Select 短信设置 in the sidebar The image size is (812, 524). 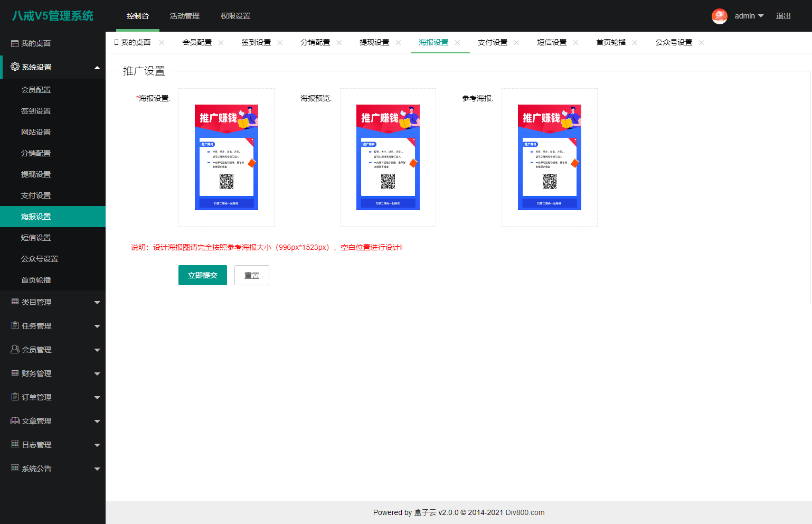36,238
